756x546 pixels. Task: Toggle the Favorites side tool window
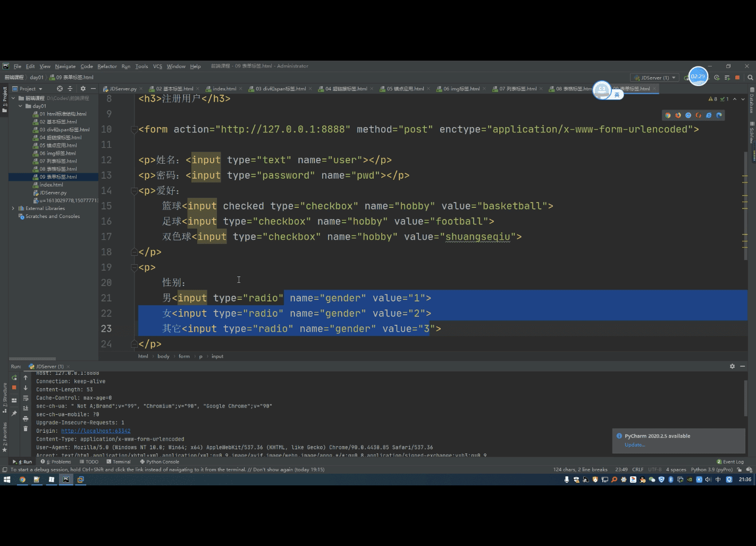tap(4, 436)
